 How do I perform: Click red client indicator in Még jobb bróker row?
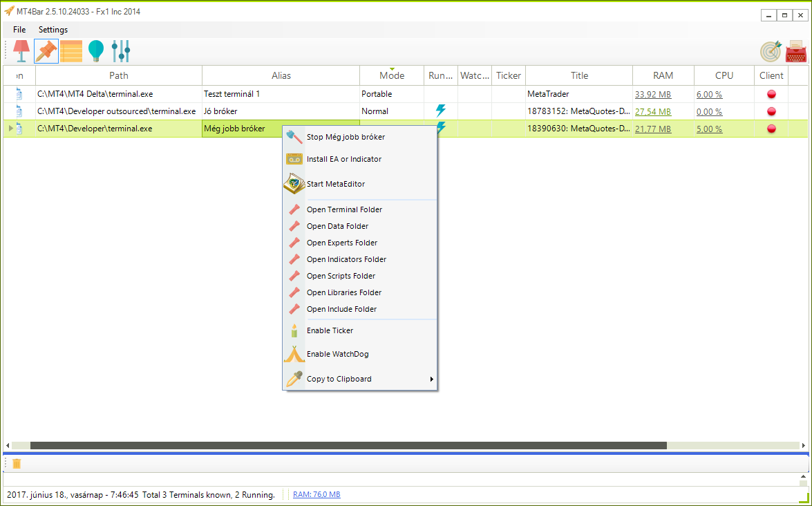pyautogui.click(x=771, y=129)
